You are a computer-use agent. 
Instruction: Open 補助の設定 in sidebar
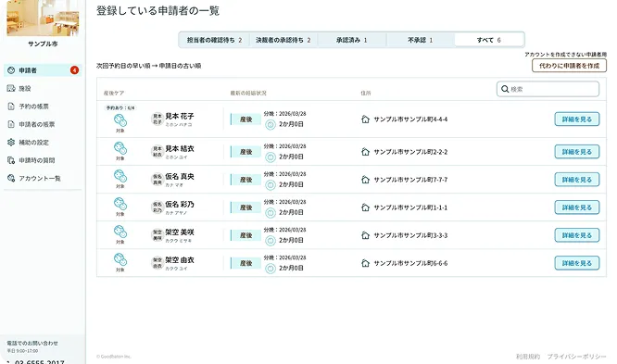(43, 143)
